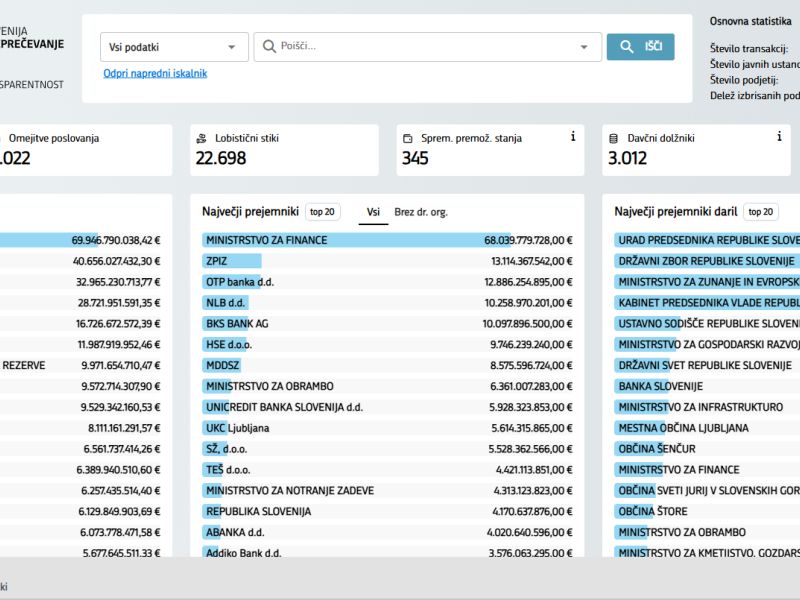The height and width of the screenshot is (600, 800).
Task: Open top 20 selector for Največji prejemniki daril
Action: click(x=761, y=212)
